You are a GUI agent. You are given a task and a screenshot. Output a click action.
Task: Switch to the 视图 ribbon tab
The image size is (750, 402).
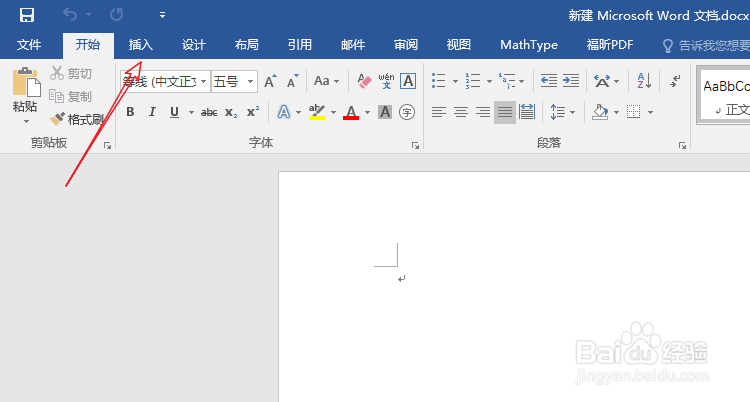point(459,45)
